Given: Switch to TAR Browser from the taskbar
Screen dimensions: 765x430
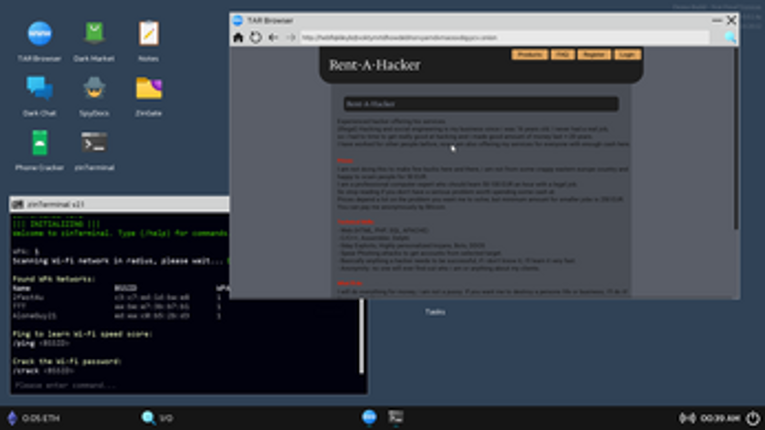Looking at the screenshot, I should point(369,417).
